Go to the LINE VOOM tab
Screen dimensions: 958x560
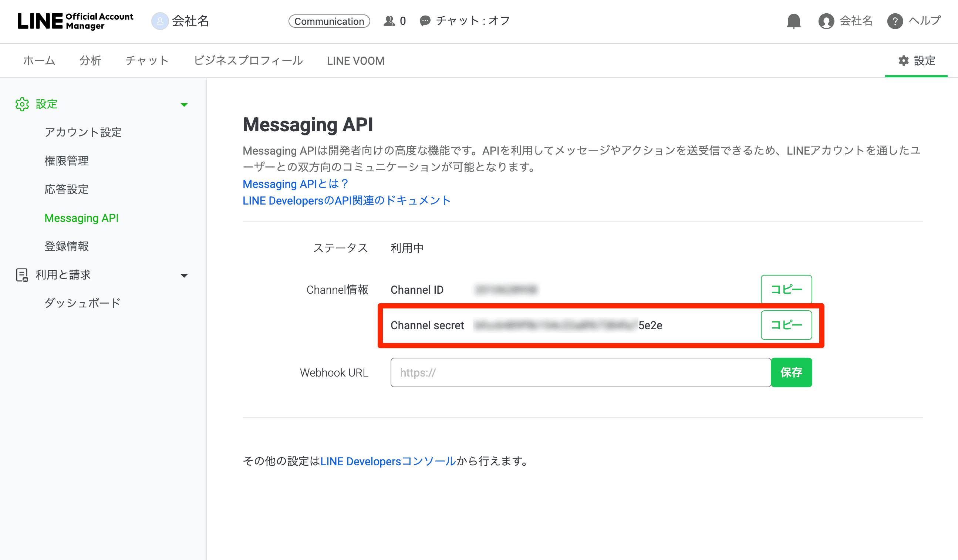click(x=355, y=61)
